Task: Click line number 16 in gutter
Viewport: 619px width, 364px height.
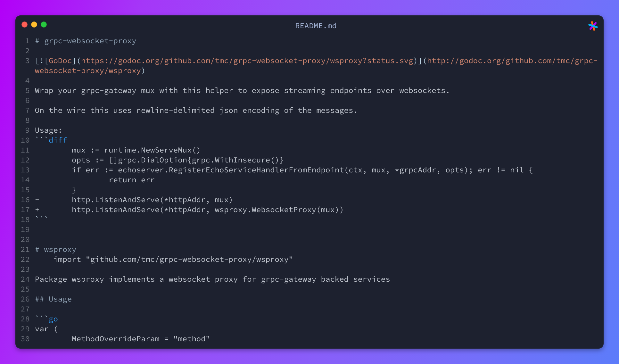Action: pos(25,200)
